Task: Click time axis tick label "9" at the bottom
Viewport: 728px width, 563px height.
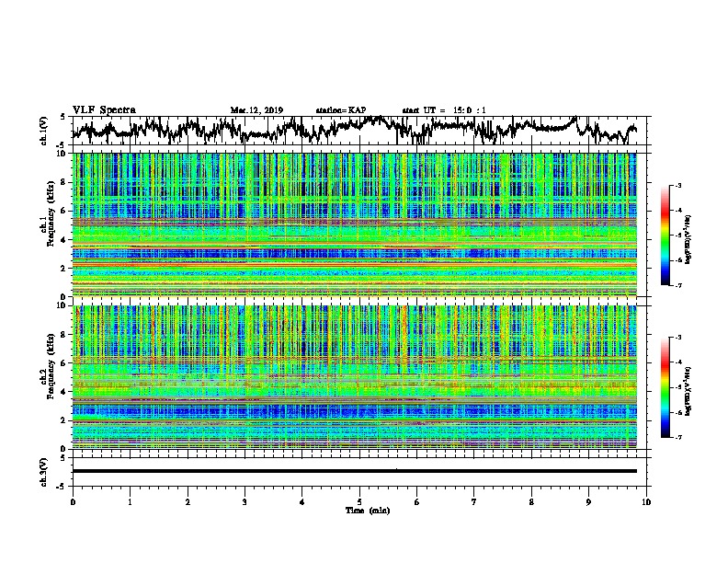Action: [x=588, y=502]
